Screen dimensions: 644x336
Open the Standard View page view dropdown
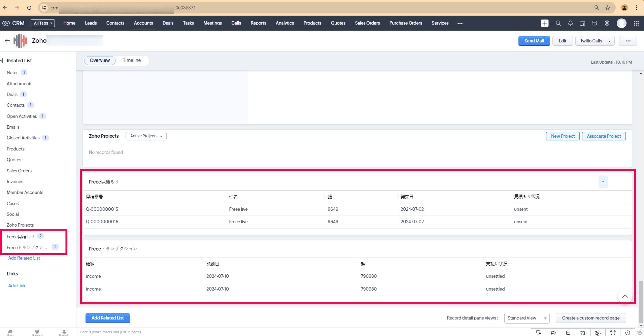click(x=527, y=318)
